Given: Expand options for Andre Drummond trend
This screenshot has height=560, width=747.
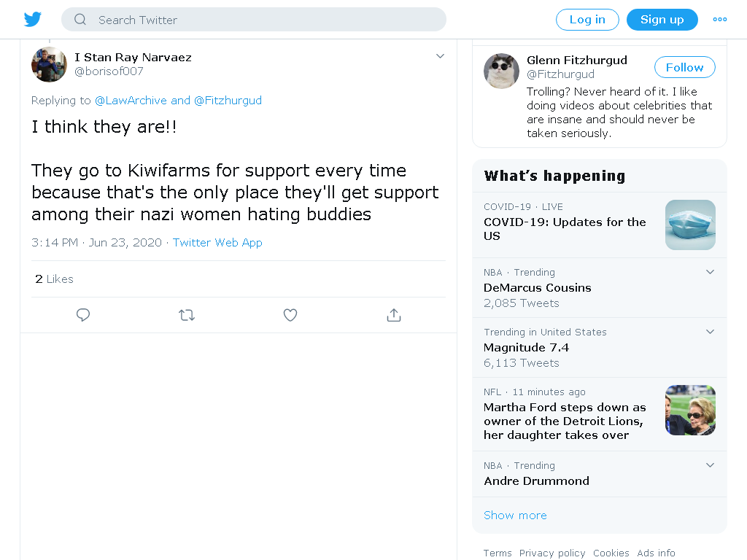Looking at the screenshot, I should (710, 465).
